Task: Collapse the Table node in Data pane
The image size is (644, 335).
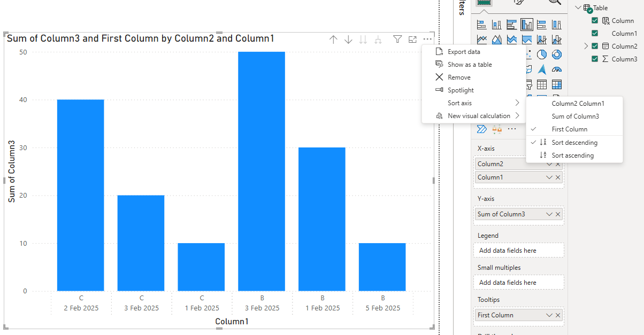Action: (x=577, y=7)
